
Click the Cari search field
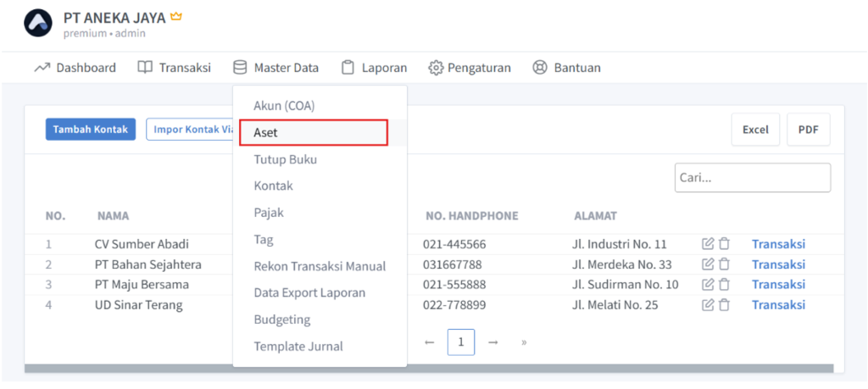pyautogui.click(x=752, y=178)
